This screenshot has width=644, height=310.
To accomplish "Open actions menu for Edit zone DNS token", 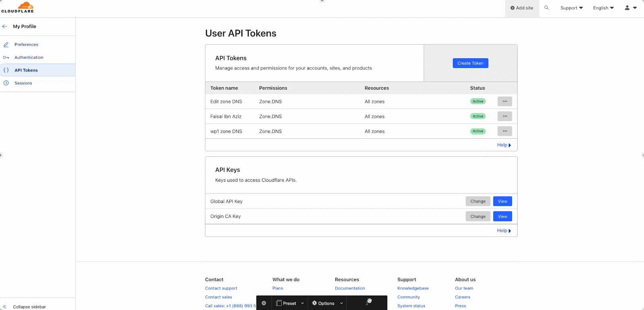I will pyautogui.click(x=505, y=101).
